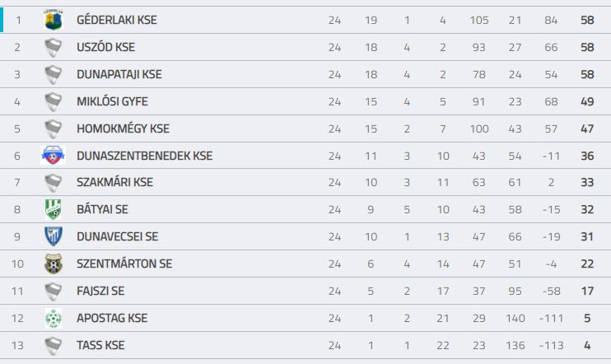Open the Uszód KSE team link
The width and height of the screenshot is (611, 364).
coord(105,47)
